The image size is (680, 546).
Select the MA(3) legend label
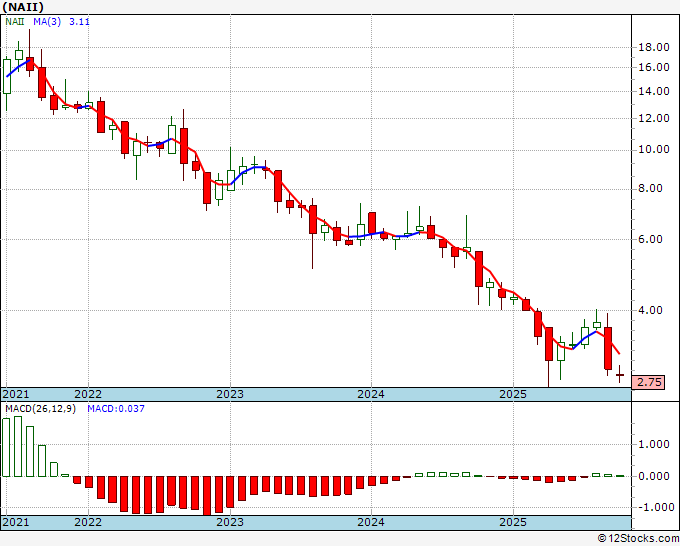click(47, 21)
